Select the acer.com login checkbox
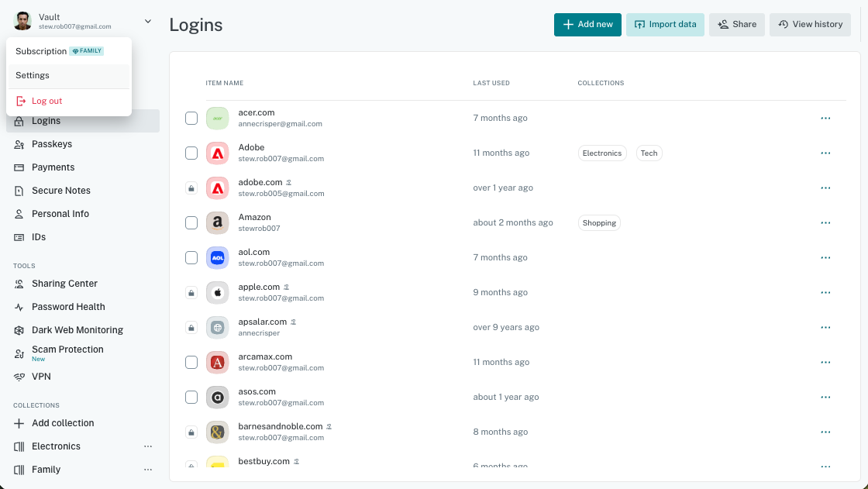Image resolution: width=868 pixels, height=489 pixels. click(191, 119)
